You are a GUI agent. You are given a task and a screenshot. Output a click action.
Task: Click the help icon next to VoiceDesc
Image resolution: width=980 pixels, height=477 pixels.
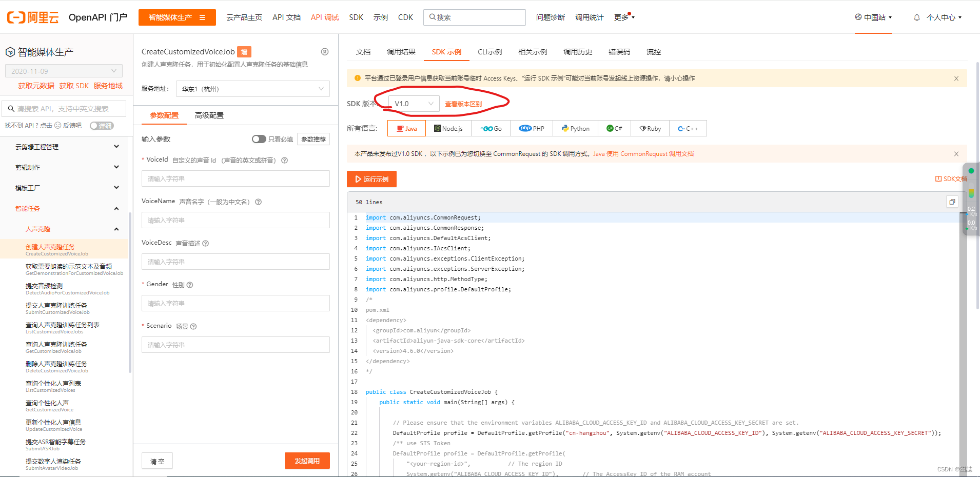pos(206,243)
